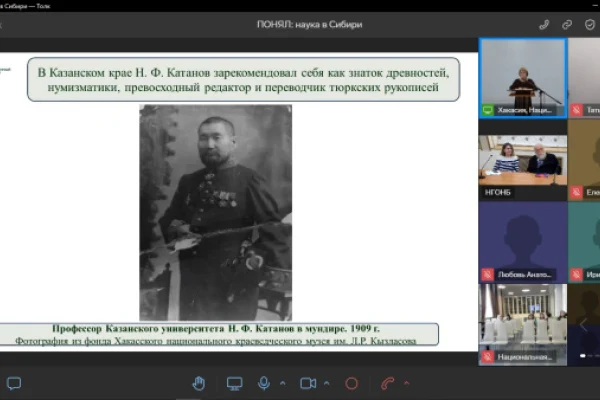This screenshot has width=600, height=400.
Task: Click the muted mic icon on Любовь tile
Action: pyautogui.click(x=488, y=274)
